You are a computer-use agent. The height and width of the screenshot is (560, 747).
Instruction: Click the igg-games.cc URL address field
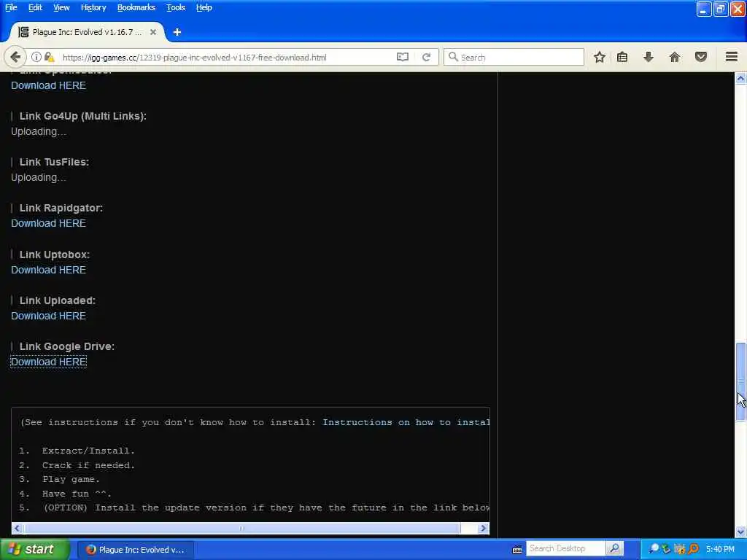pos(226,57)
